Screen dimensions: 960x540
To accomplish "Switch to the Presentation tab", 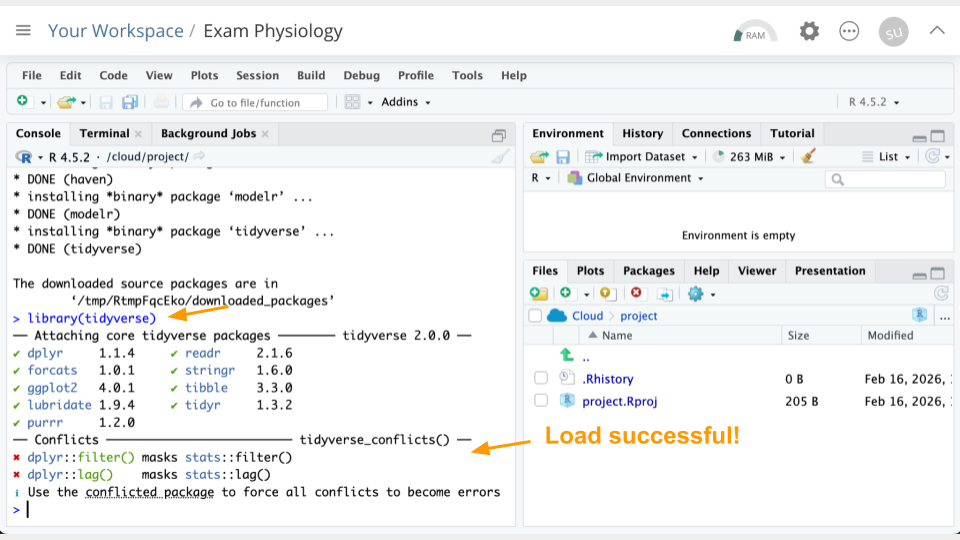I will [830, 271].
